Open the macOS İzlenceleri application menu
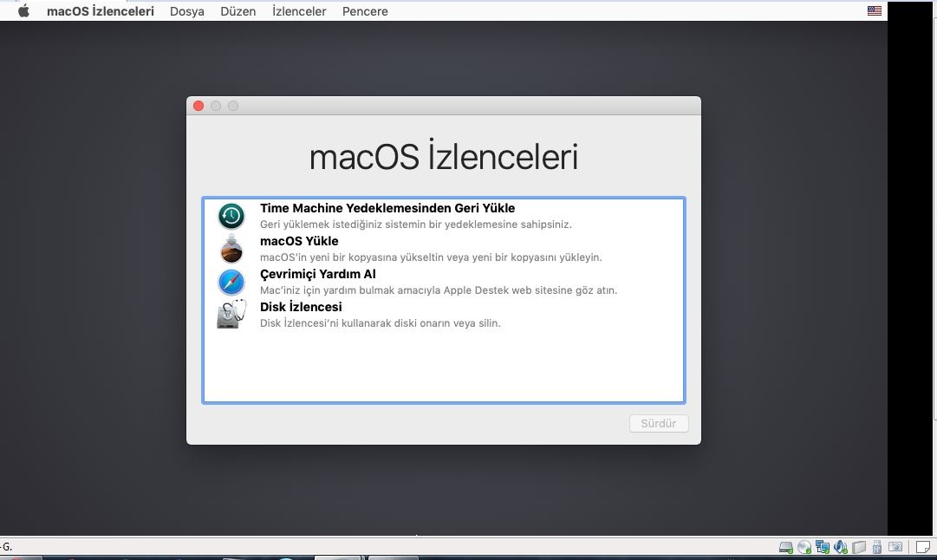Screen dimensions: 937x560 coord(101,11)
